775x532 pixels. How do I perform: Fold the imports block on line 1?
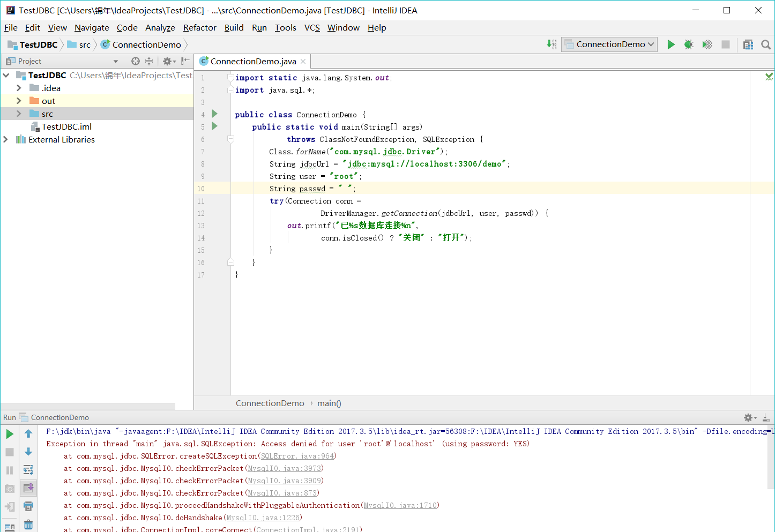click(230, 78)
